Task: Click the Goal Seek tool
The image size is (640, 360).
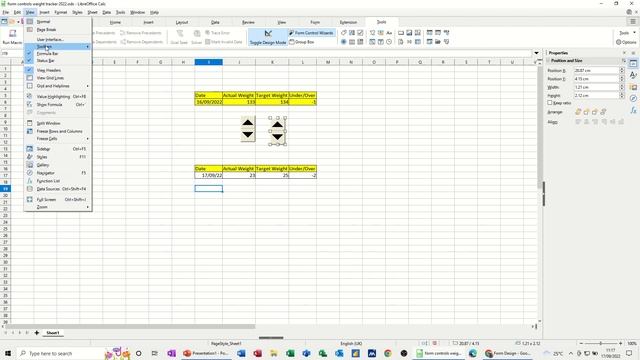Action: (179, 37)
